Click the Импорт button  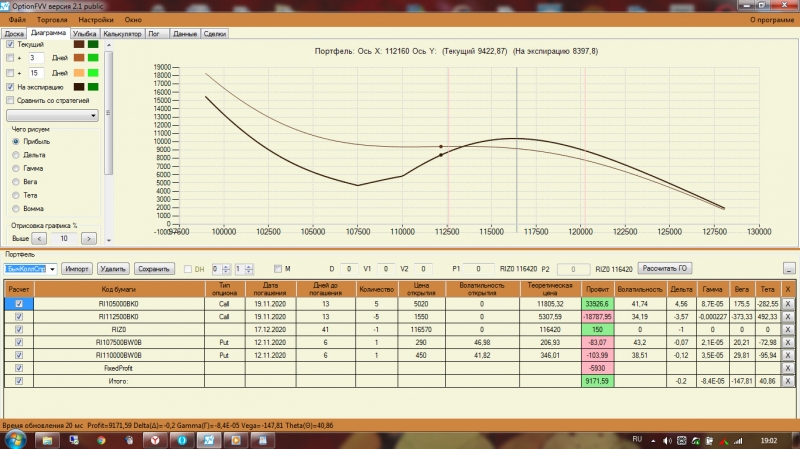pos(76,269)
